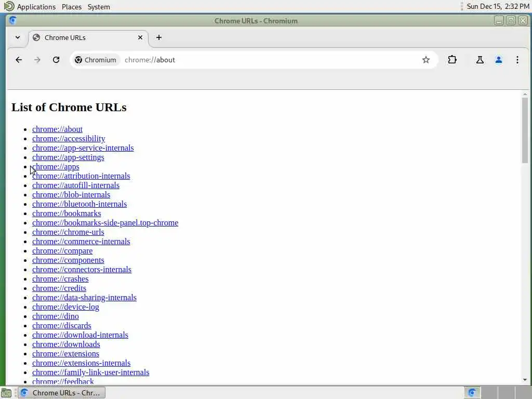Click the scrollbar down arrow
This screenshot has width=532, height=399.
525,380
